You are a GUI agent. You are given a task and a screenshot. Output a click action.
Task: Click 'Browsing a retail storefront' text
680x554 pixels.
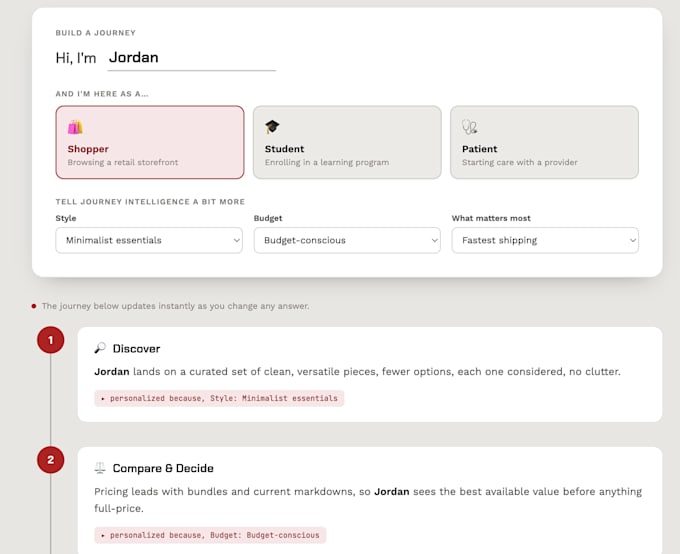[x=123, y=162]
